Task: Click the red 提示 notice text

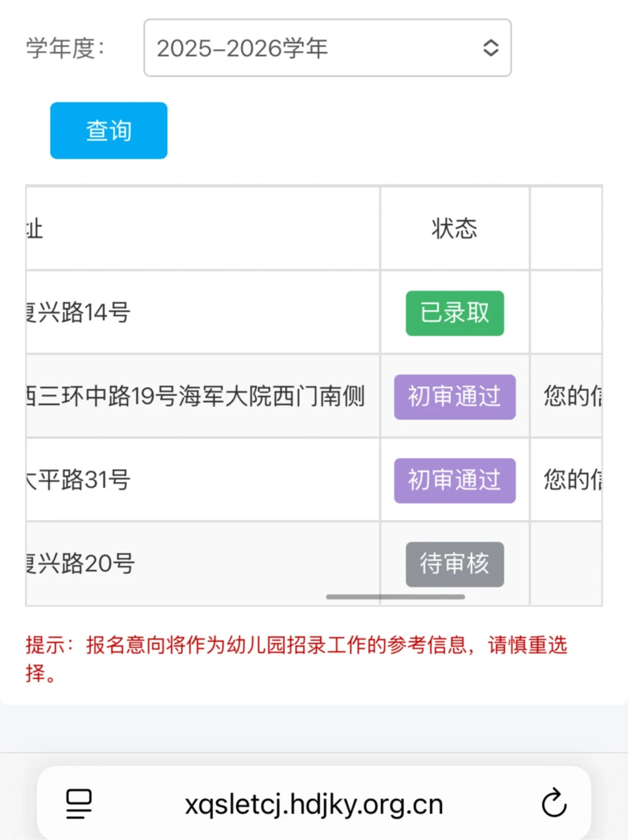Action: [x=296, y=659]
